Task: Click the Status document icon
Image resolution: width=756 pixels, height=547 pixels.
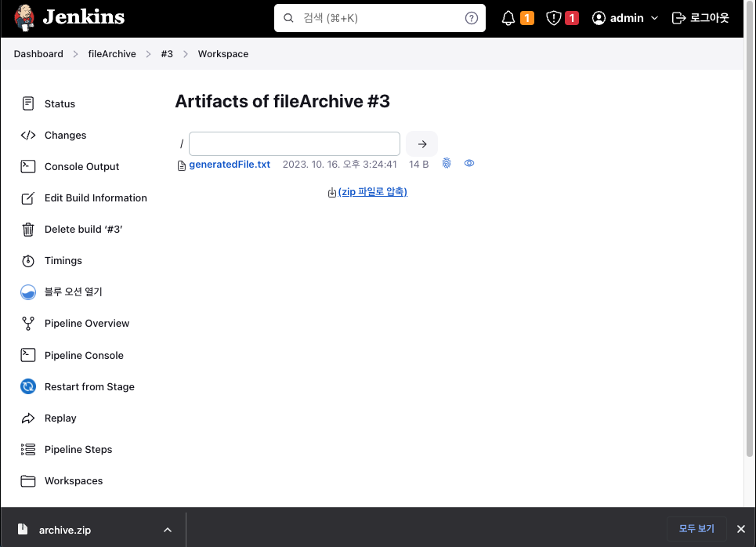Action: pyautogui.click(x=28, y=103)
